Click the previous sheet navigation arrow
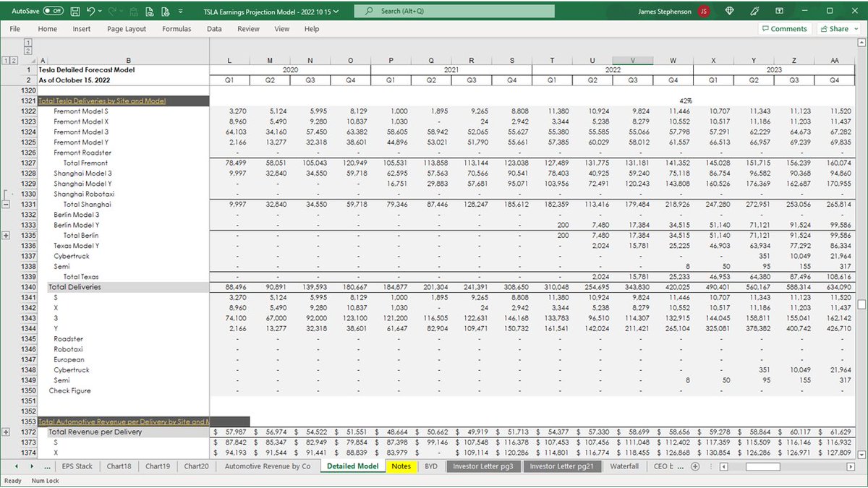This screenshot has height=488, width=868. point(18,467)
